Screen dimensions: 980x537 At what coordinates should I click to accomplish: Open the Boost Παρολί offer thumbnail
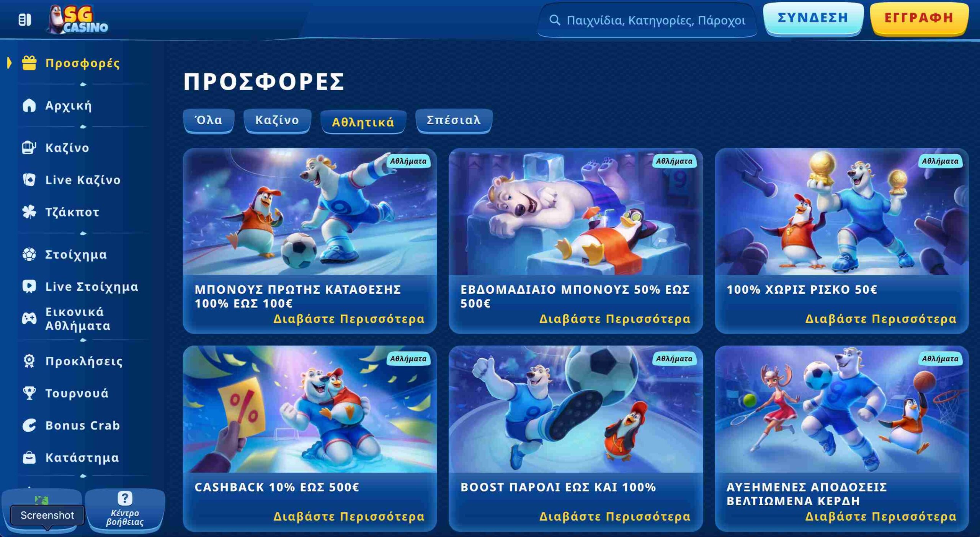tap(575, 409)
